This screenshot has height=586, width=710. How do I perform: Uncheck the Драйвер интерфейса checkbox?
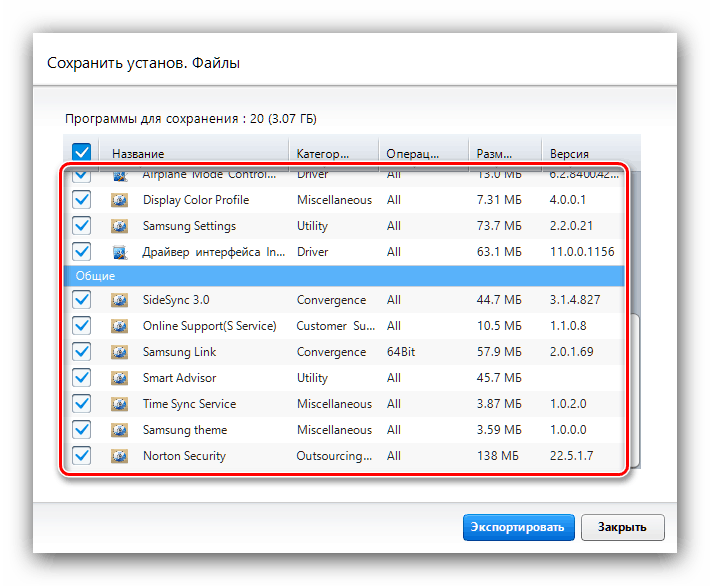point(82,252)
